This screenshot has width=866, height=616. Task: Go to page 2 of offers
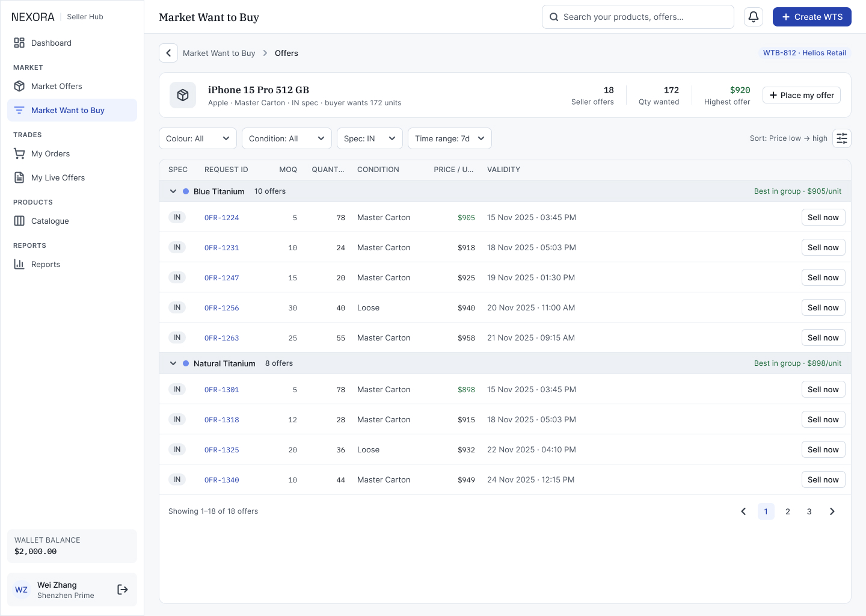pos(788,511)
